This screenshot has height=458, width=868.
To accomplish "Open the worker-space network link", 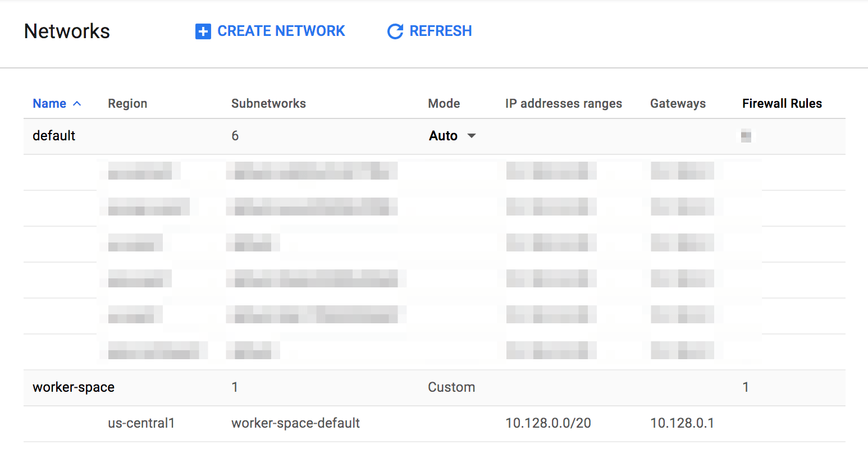I will point(74,387).
